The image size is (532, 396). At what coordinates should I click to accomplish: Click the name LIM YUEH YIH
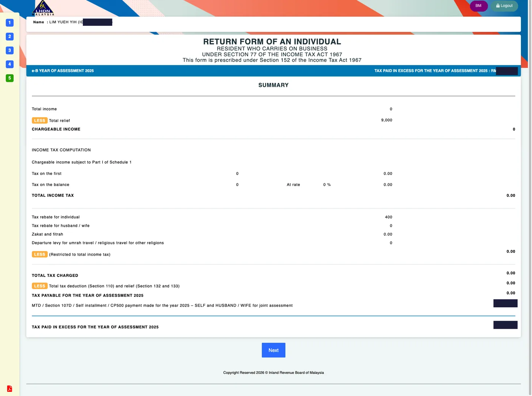point(63,22)
